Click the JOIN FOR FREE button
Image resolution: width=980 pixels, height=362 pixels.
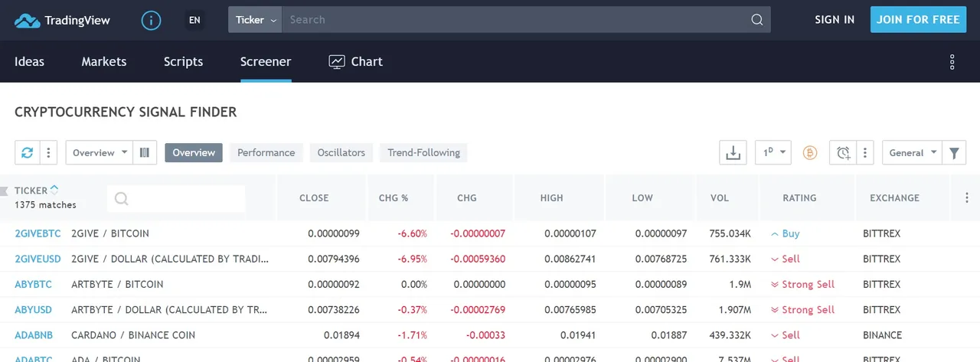[x=918, y=20]
